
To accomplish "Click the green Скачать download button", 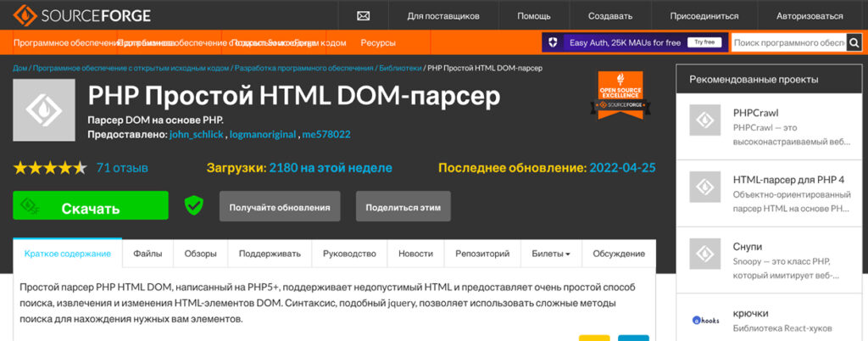I will [91, 206].
